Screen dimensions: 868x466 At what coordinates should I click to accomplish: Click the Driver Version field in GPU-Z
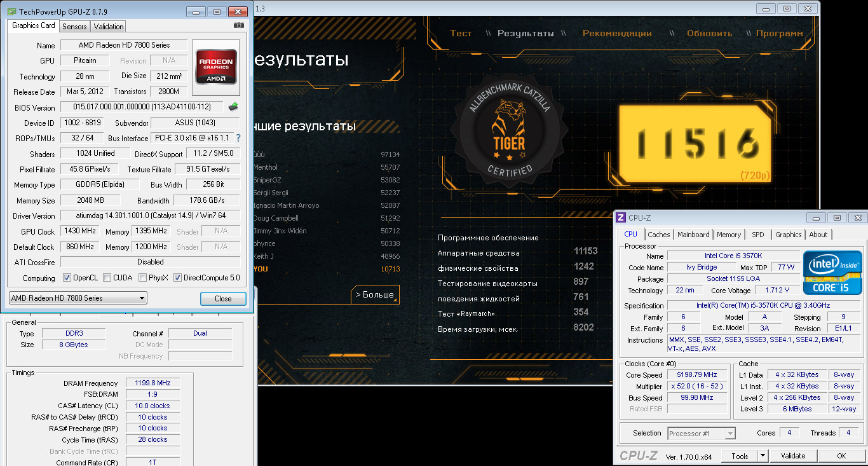click(150, 216)
